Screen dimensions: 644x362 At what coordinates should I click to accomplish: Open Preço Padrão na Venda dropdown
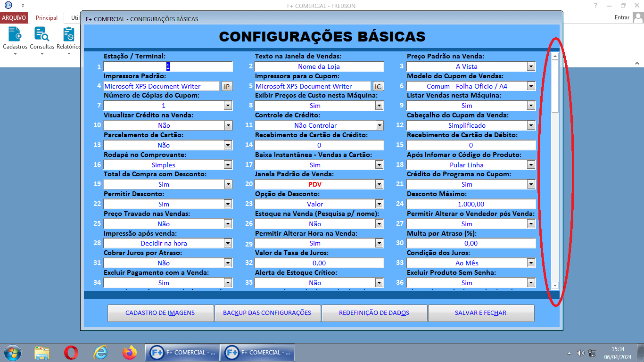pos(531,66)
